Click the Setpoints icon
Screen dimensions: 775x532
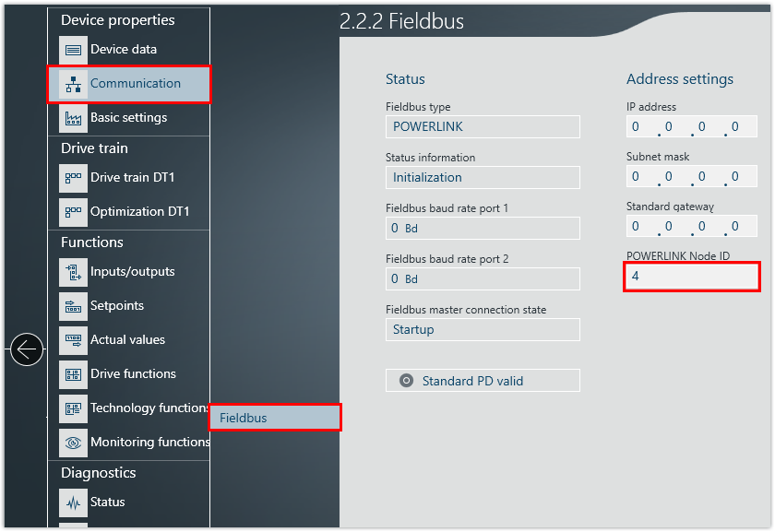[x=73, y=306]
